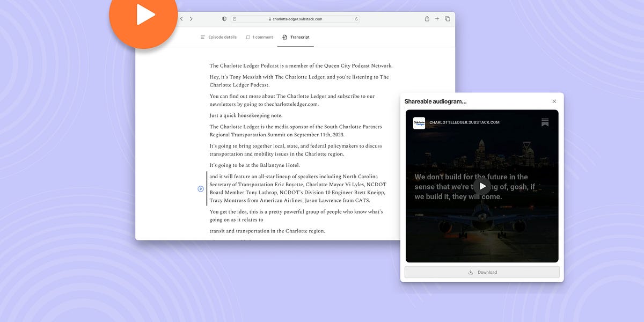Click the highlighted paragraph starting 'and it will feature'
The image size is (644, 322).
click(297, 188)
